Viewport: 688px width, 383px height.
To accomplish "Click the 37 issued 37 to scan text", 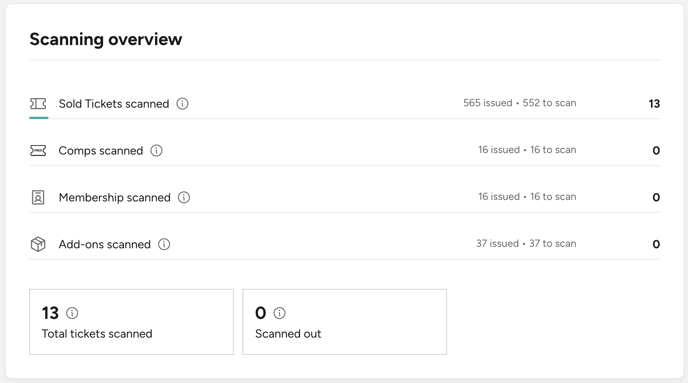I will pyautogui.click(x=526, y=243).
